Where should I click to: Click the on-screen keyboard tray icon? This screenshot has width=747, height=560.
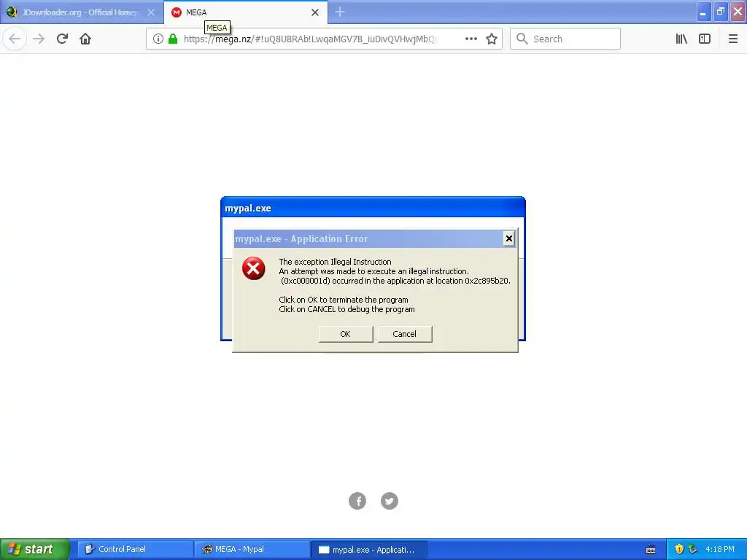click(x=650, y=550)
